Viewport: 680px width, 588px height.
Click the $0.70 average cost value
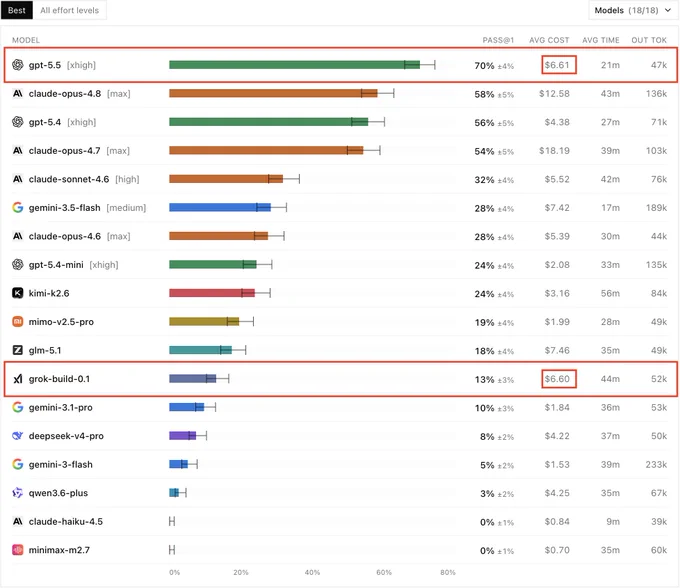click(557, 550)
